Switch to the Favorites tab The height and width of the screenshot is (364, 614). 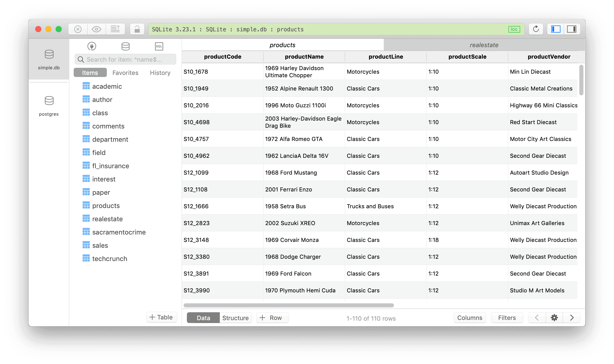125,73
